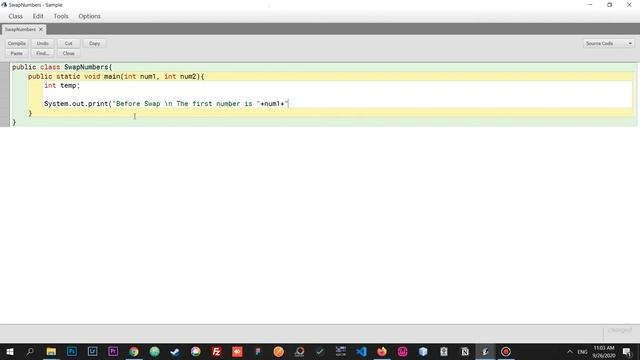Click the Cut button
This screenshot has height=360, width=640.
pos(69,43)
